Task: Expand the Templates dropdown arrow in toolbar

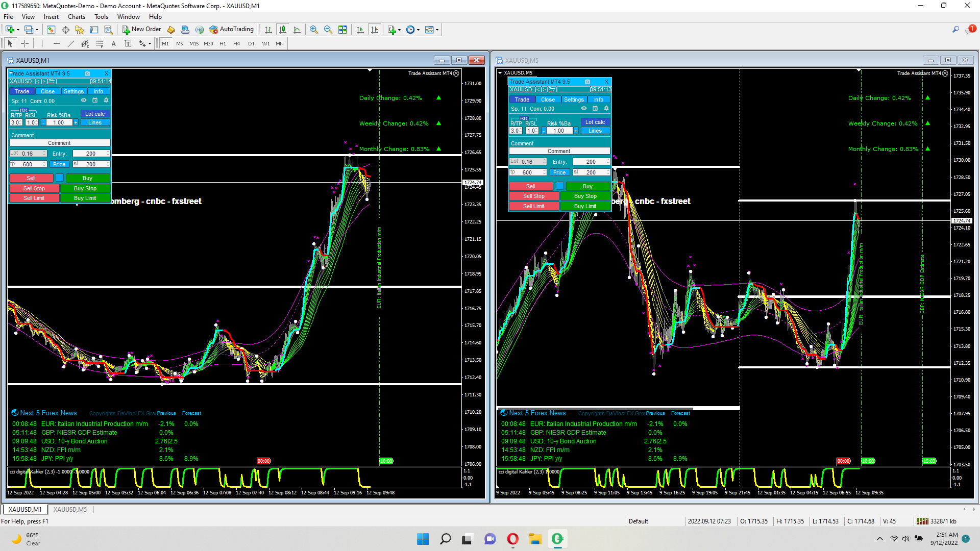Action: [x=437, y=30]
